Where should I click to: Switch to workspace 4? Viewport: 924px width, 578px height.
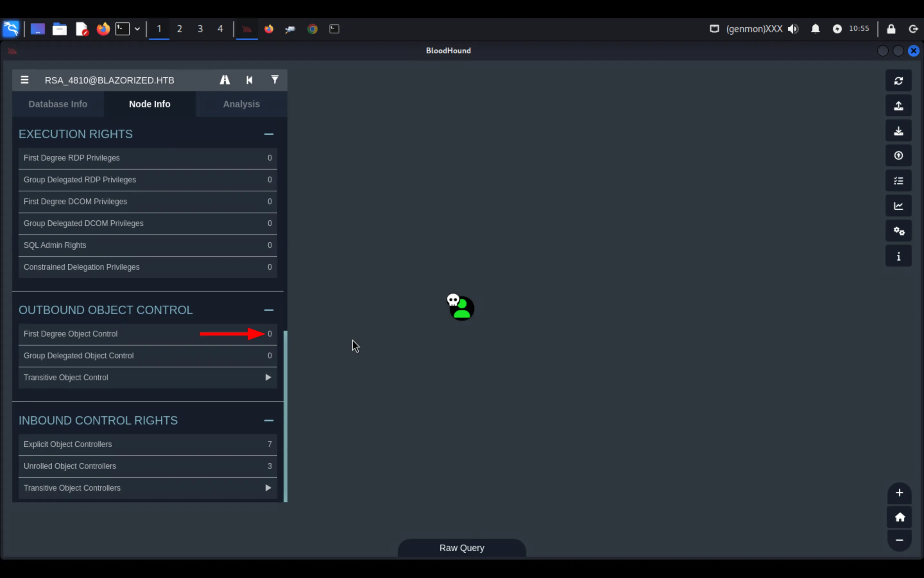click(x=220, y=29)
